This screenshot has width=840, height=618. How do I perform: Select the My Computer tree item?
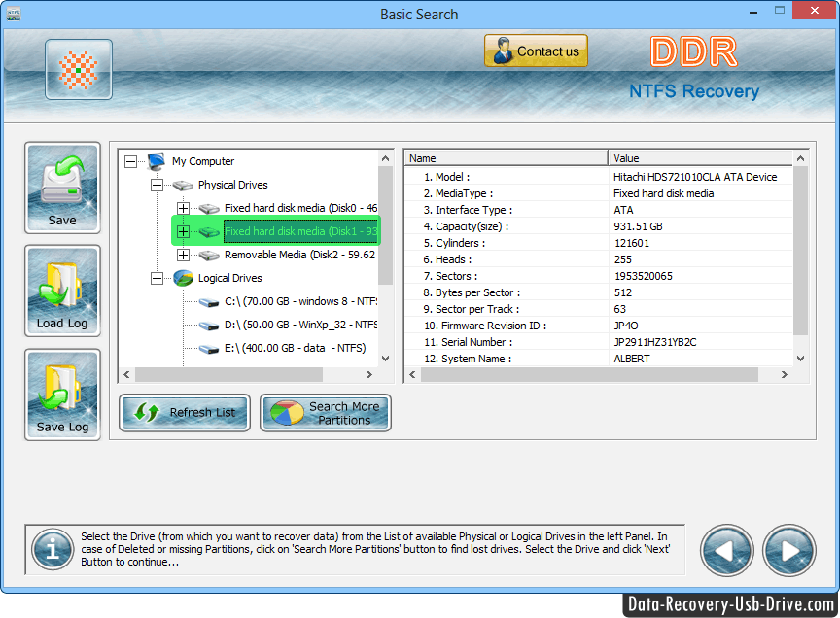[x=203, y=161]
